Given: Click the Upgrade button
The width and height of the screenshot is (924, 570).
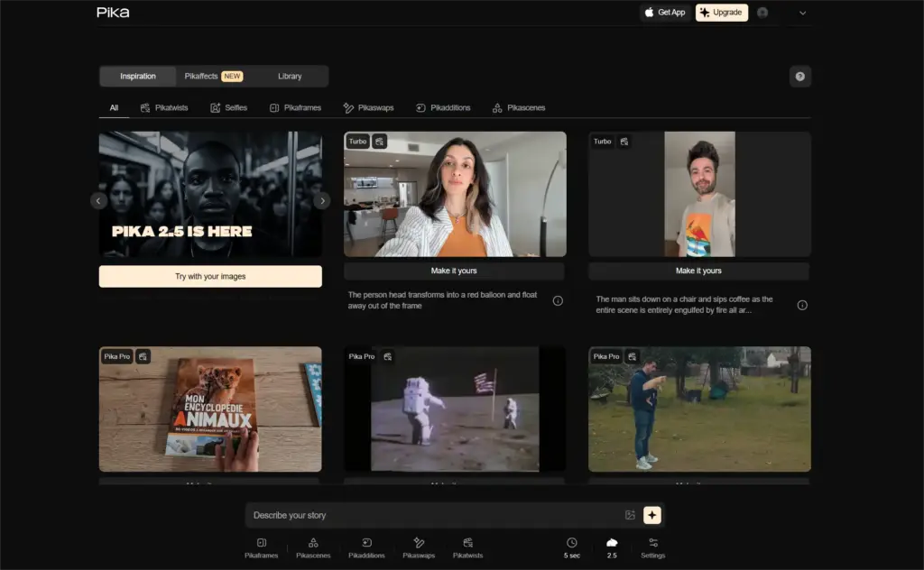Looking at the screenshot, I should pos(721,13).
